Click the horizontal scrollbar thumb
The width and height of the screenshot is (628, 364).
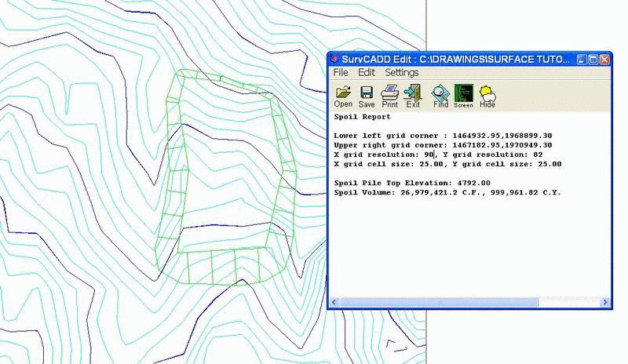[439, 302]
